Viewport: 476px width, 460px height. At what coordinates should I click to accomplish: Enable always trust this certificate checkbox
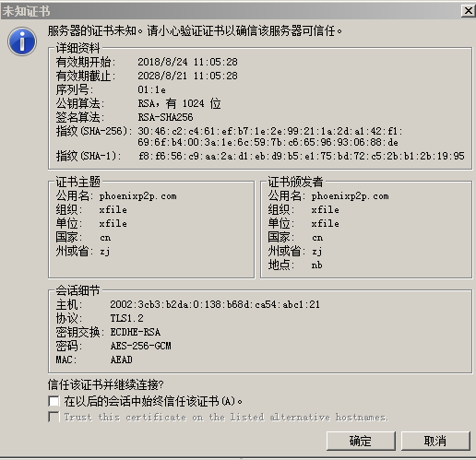54,401
